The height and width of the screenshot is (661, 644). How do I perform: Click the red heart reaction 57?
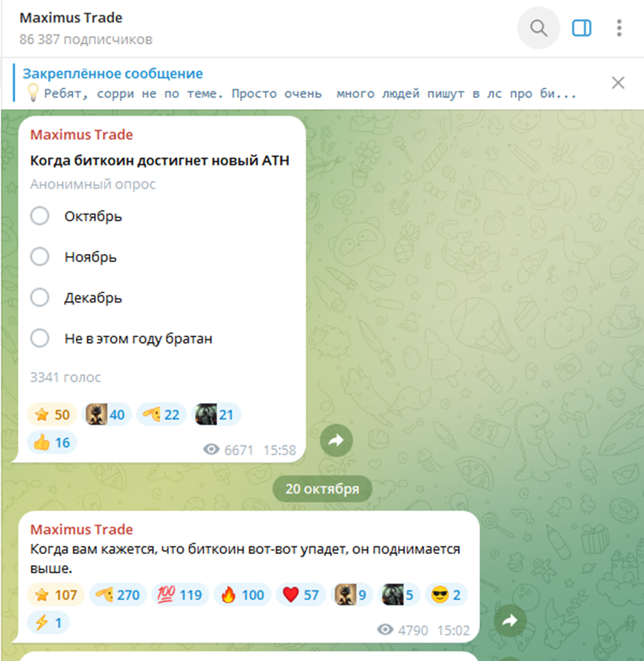(x=301, y=595)
